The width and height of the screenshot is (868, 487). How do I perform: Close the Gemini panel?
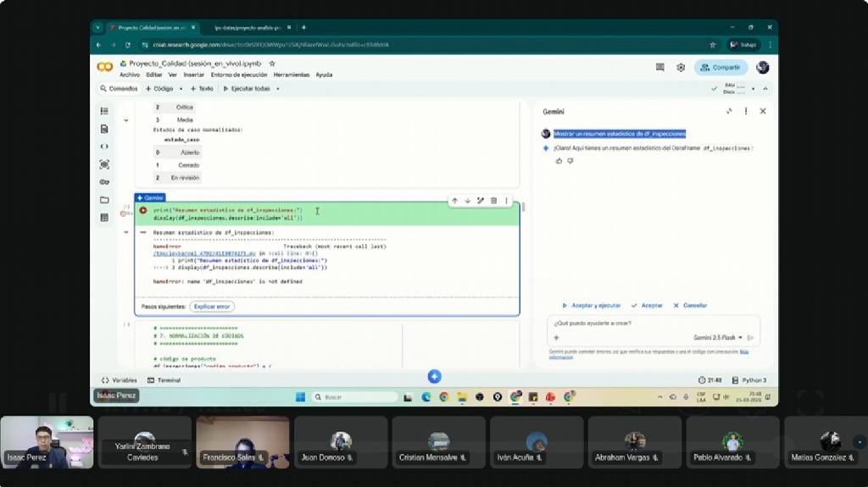point(763,111)
